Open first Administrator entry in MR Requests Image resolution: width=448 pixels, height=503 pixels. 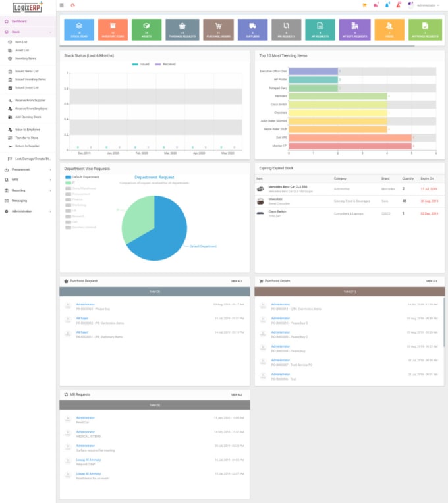tap(155, 420)
